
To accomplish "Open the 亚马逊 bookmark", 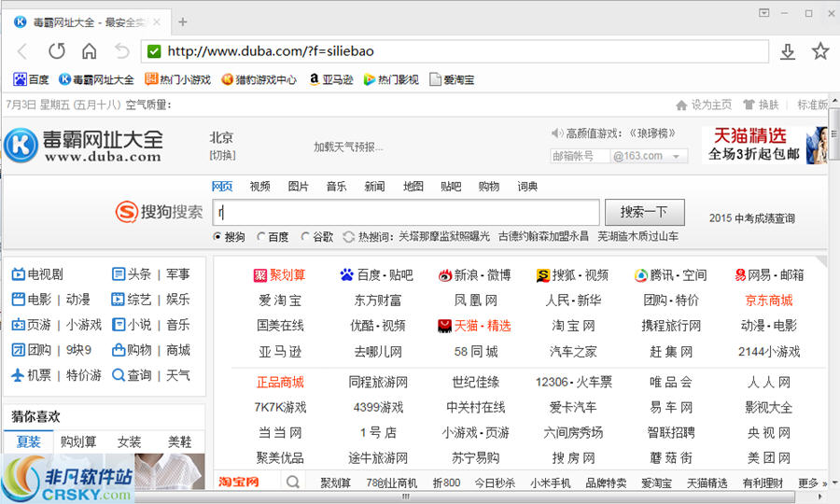I will click(331, 80).
